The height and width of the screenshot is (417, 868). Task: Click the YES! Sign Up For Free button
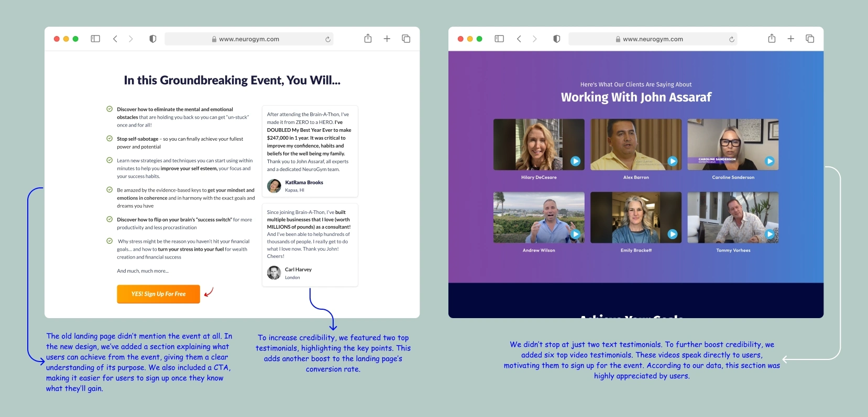coord(158,294)
